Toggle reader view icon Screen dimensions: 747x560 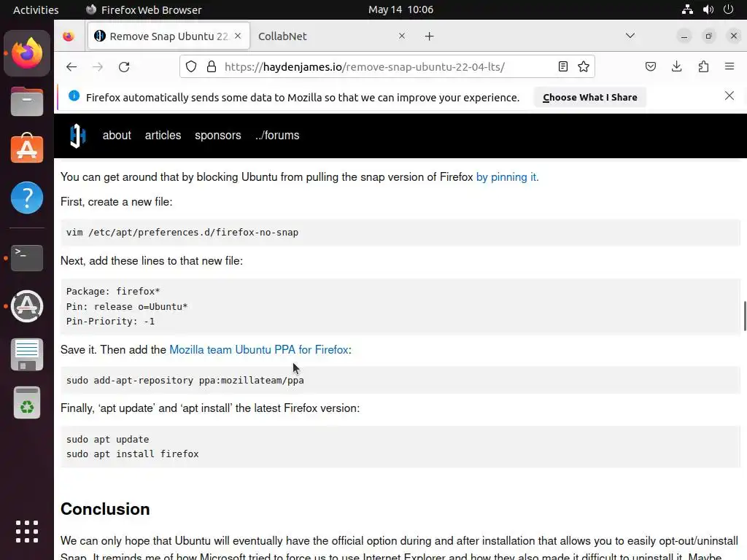[x=563, y=66]
